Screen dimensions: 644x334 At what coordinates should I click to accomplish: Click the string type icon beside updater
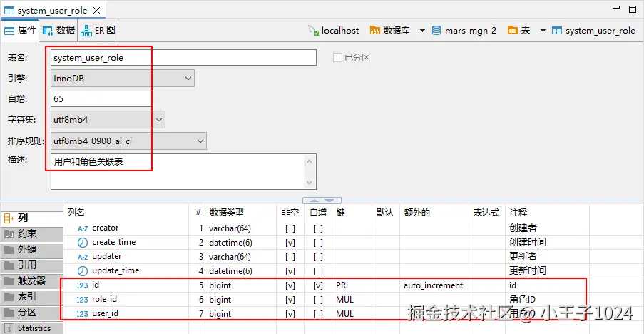(x=83, y=257)
